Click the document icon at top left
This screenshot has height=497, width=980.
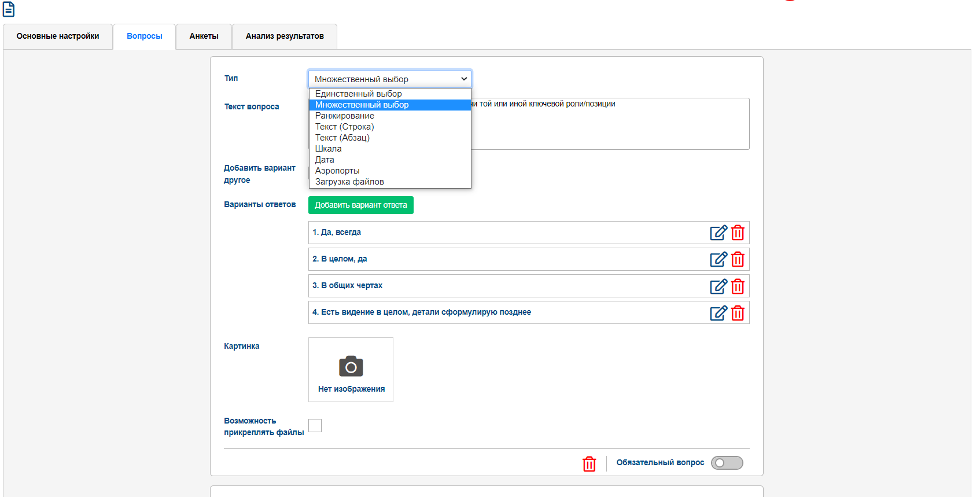(9, 9)
